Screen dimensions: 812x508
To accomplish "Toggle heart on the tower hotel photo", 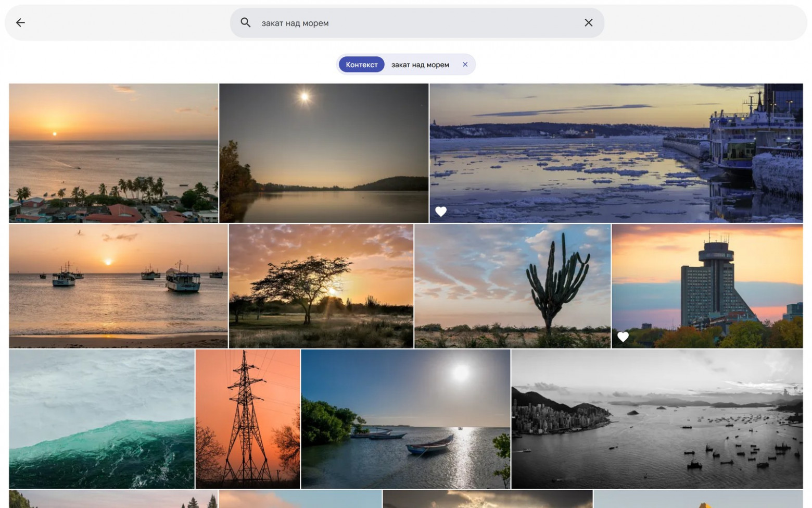I will 623,337.
